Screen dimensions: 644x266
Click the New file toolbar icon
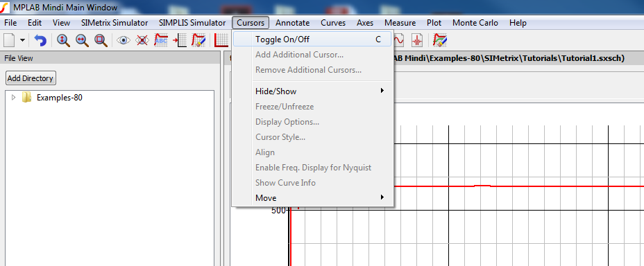pos(9,40)
